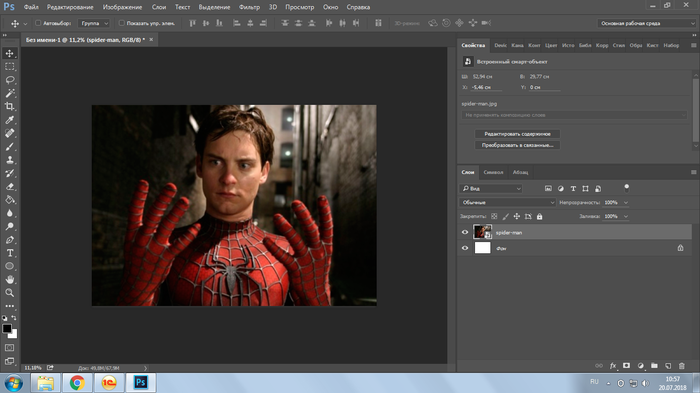
Task: Expand the Заливка fill slider arrow
Action: pyautogui.click(x=626, y=216)
